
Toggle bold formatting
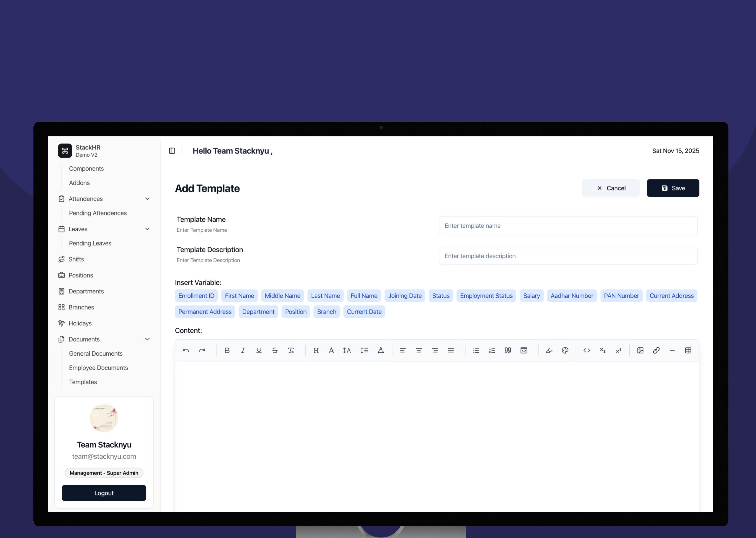(227, 350)
